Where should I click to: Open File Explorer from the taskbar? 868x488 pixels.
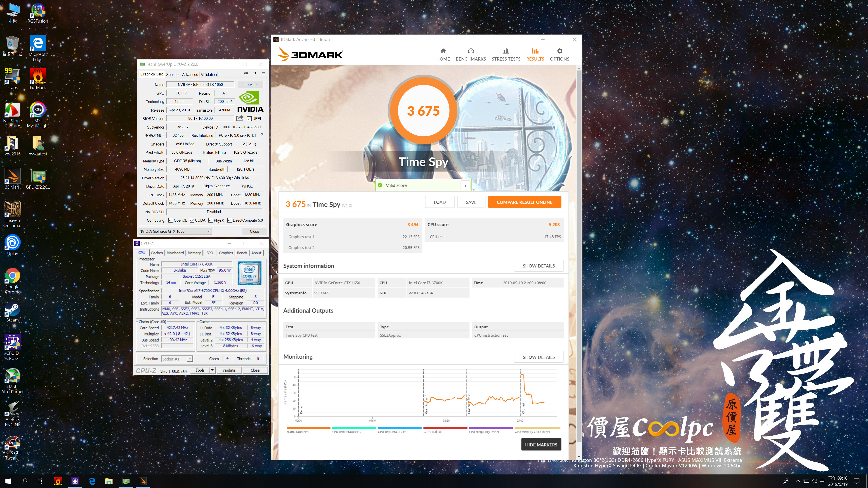tap(109, 481)
